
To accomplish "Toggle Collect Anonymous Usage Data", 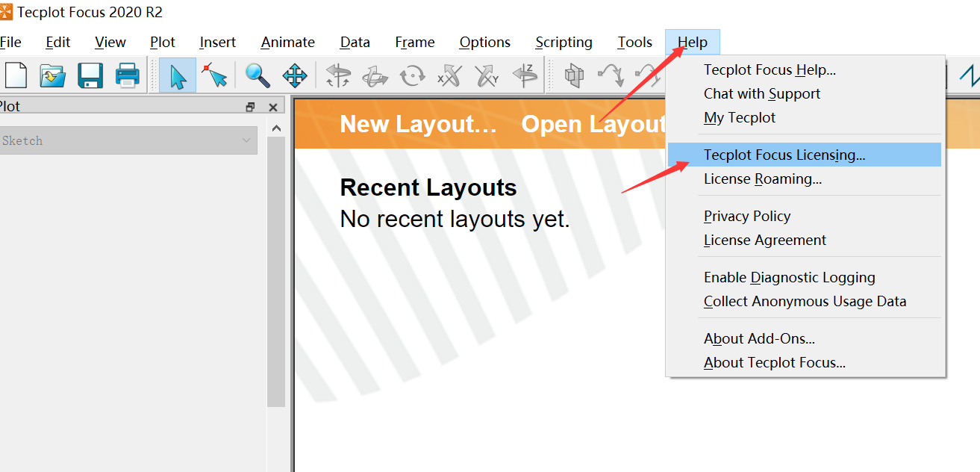I will pyautogui.click(x=805, y=302).
